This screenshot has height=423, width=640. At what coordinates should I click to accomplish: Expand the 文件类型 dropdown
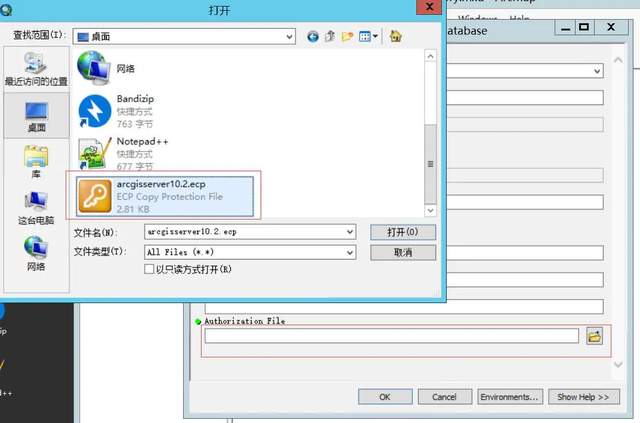point(350,252)
